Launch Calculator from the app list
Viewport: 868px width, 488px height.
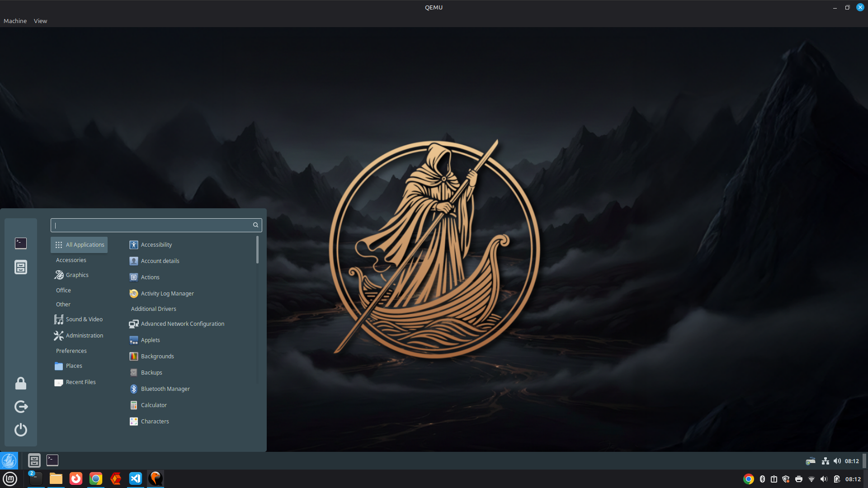click(x=154, y=405)
